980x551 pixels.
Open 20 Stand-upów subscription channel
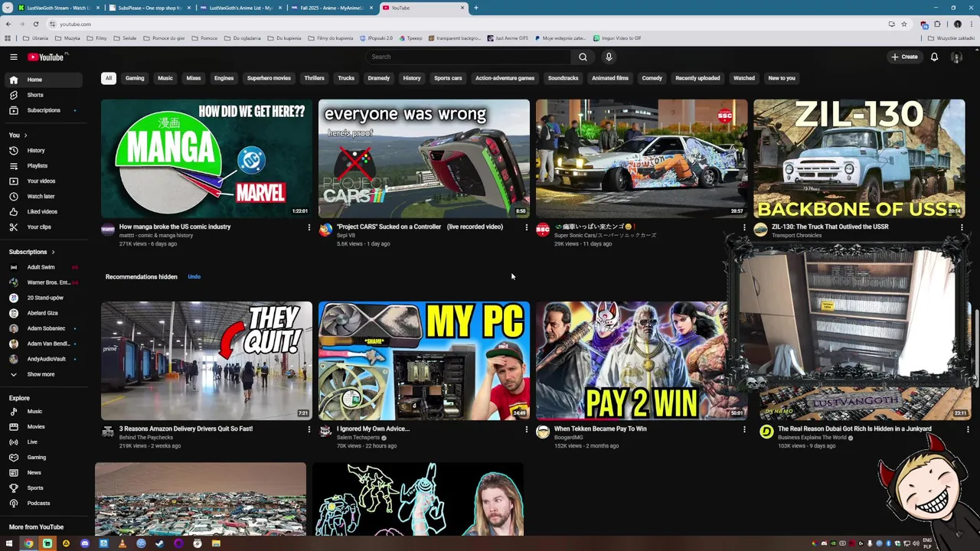tap(44, 298)
